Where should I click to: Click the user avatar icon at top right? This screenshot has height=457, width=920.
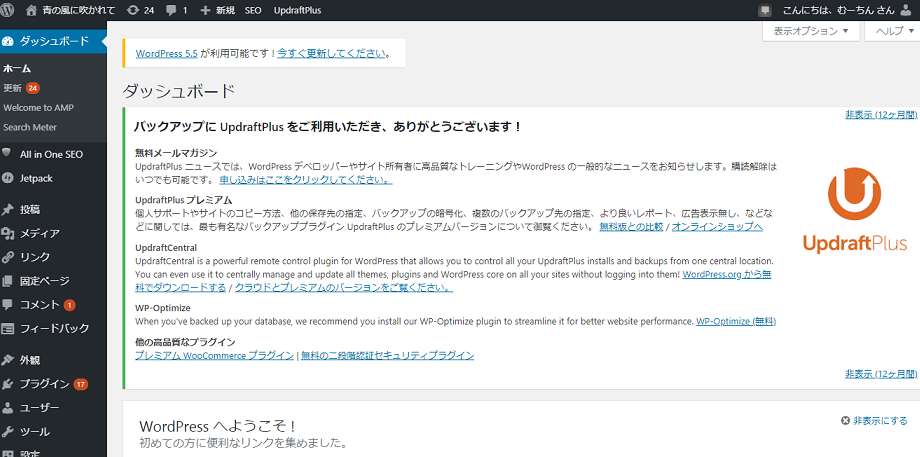pyautogui.click(x=907, y=10)
